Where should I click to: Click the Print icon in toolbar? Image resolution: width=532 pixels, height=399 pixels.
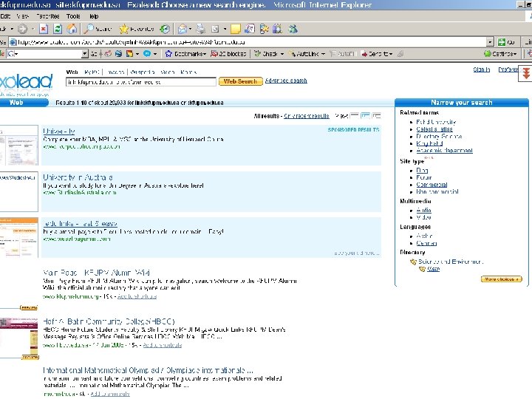coord(201,29)
